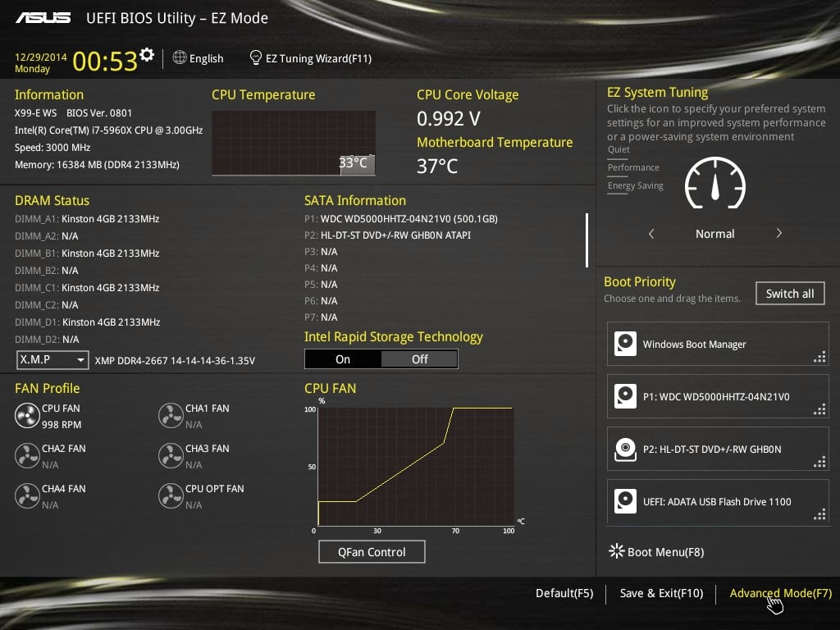The width and height of the screenshot is (840, 630).
Task: Click the Boot Menu asterisk icon
Action: (617, 551)
